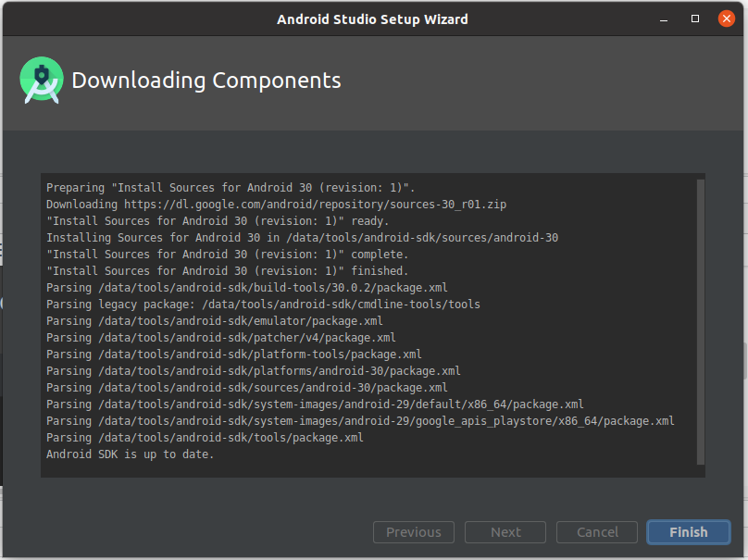Click the android-sdk/tools/package.xml line
The image size is (748, 560).
205,438
